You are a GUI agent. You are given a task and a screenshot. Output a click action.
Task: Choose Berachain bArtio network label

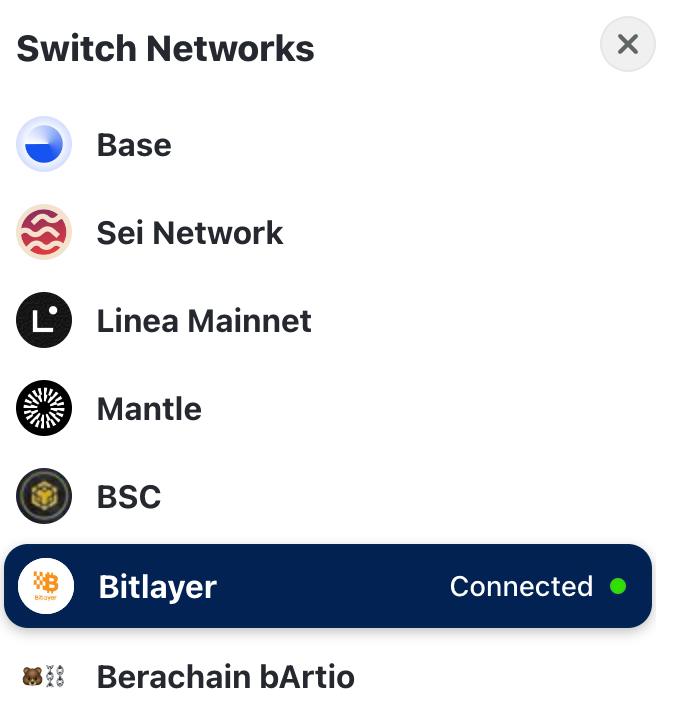click(226, 677)
